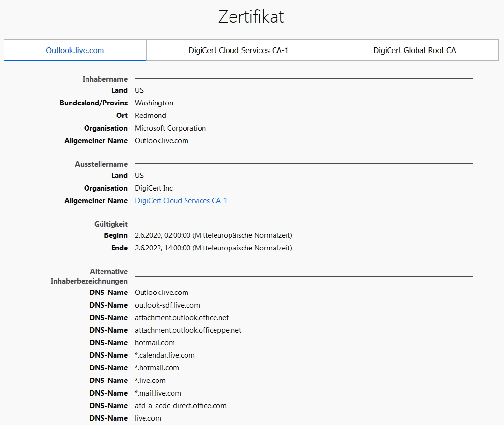Screen dimensions: 504x425
Task: Click the Ort field label
Action: click(x=122, y=116)
